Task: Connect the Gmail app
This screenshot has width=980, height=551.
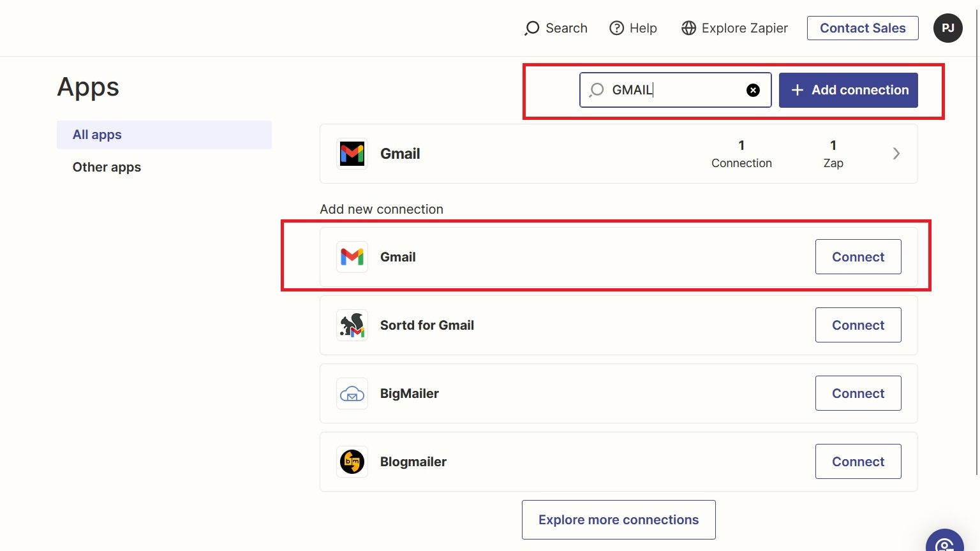Action: [x=857, y=257]
